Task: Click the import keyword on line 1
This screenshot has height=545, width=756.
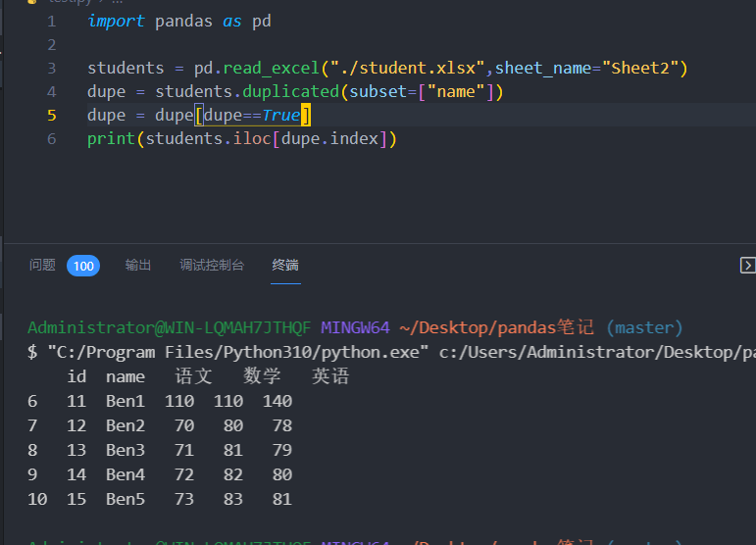Action: pyautogui.click(x=116, y=21)
